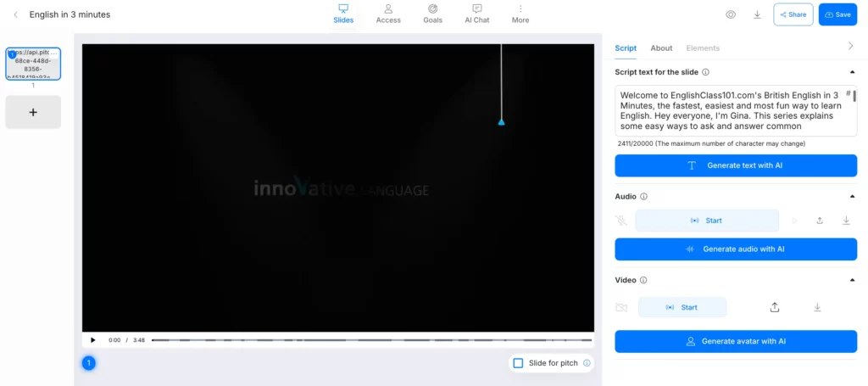This screenshot has height=386, width=868.
Task: Enable the Slide for pitch checkbox
Action: click(x=518, y=363)
